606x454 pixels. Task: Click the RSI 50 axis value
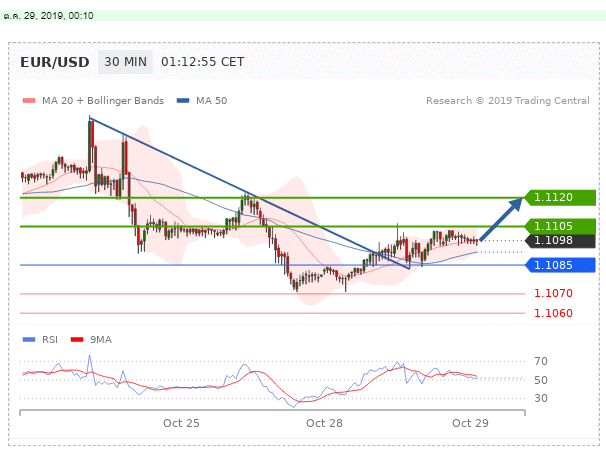541,380
